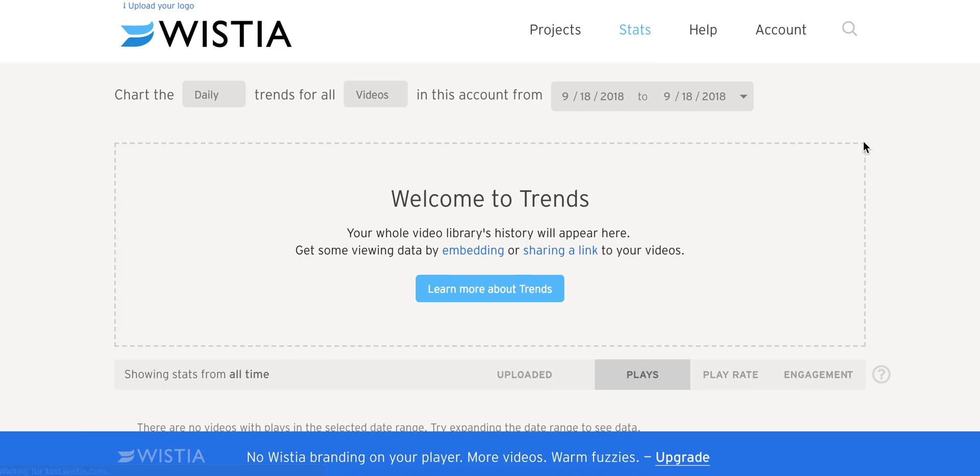This screenshot has width=980, height=476.
Task: Open the Videos type dropdown
Action: [375, 94]
